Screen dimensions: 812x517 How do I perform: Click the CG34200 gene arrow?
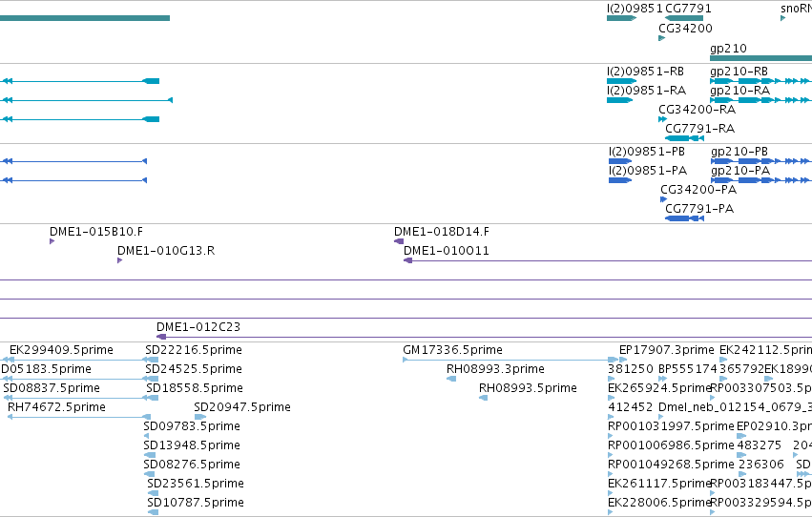click(662, 38)
